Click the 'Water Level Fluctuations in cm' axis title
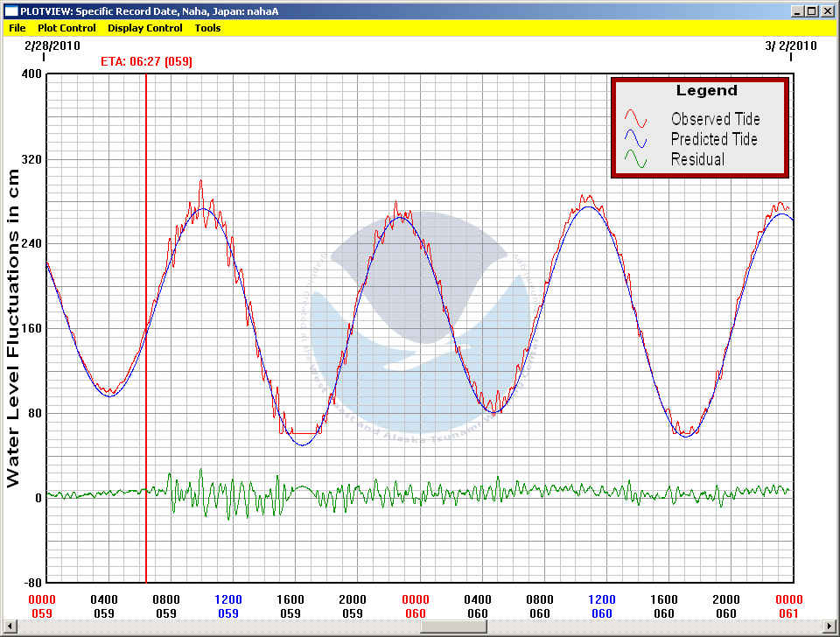 pos(13,328)
